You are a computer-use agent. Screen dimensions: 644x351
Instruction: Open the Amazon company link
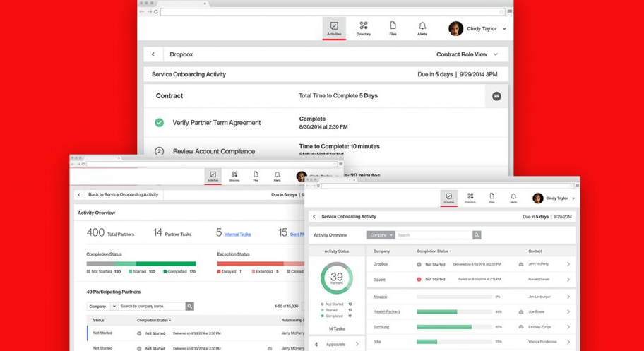pos(380,297)
